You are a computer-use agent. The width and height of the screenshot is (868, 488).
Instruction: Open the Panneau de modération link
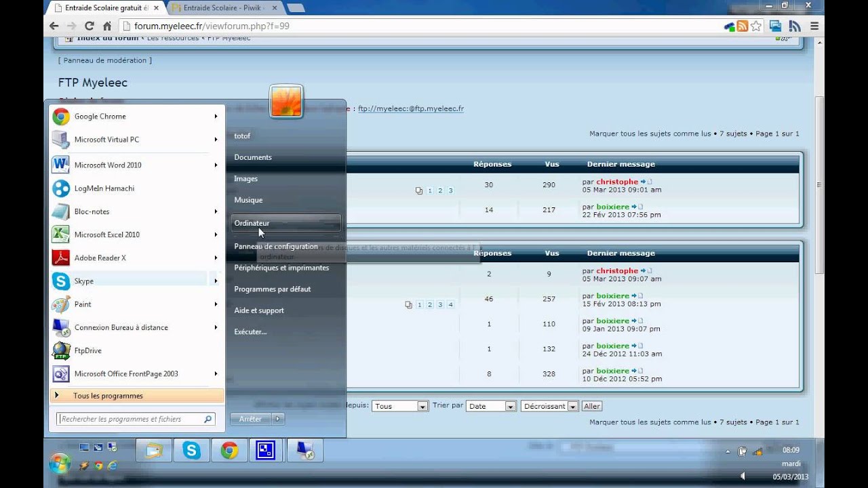105,60
